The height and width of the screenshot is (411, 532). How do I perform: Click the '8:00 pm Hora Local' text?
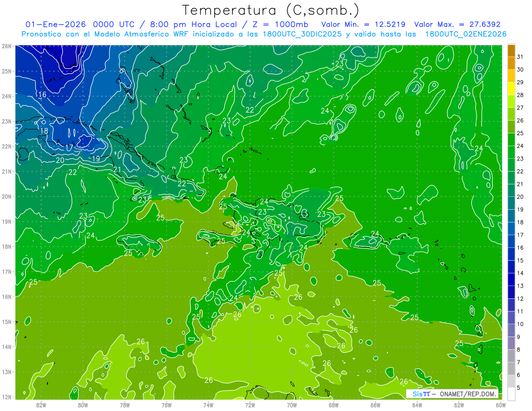coord(194,24)
